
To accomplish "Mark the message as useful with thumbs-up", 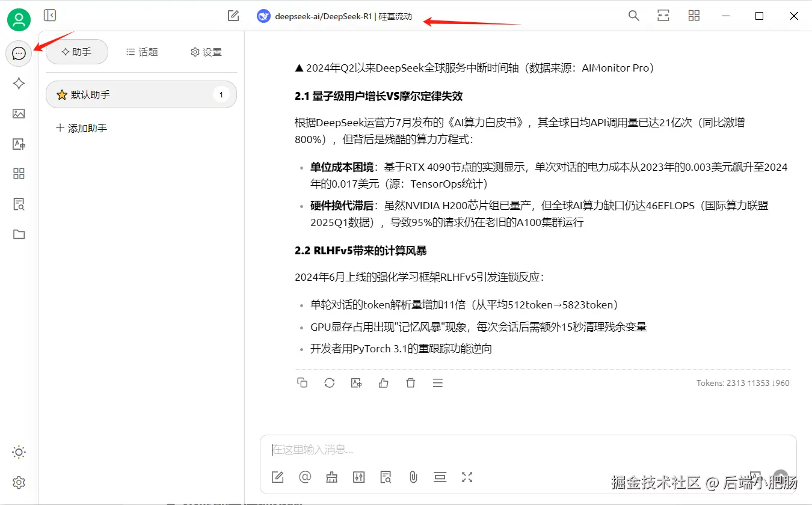I will click(383, 382).
